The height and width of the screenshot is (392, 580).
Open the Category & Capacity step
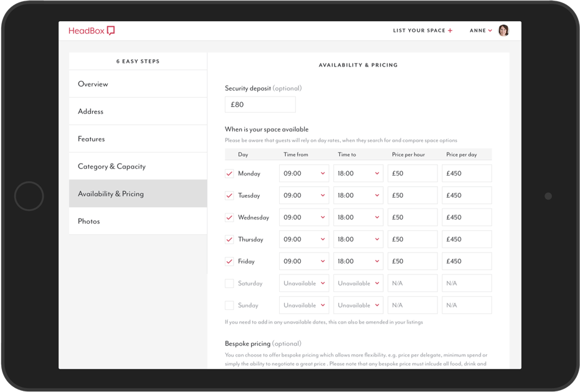(x=138, y=167)
